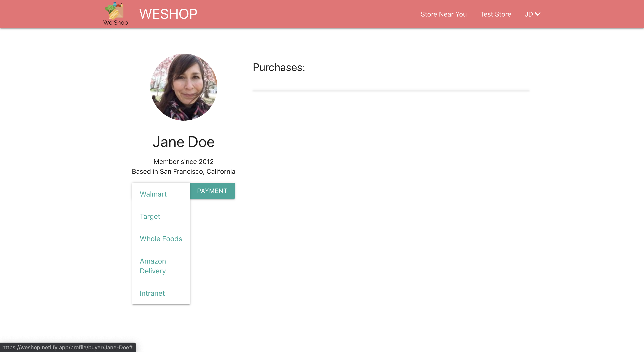Screen dimensions: 644x352
Task: Go to Store Near You
Action: point(443,14)
